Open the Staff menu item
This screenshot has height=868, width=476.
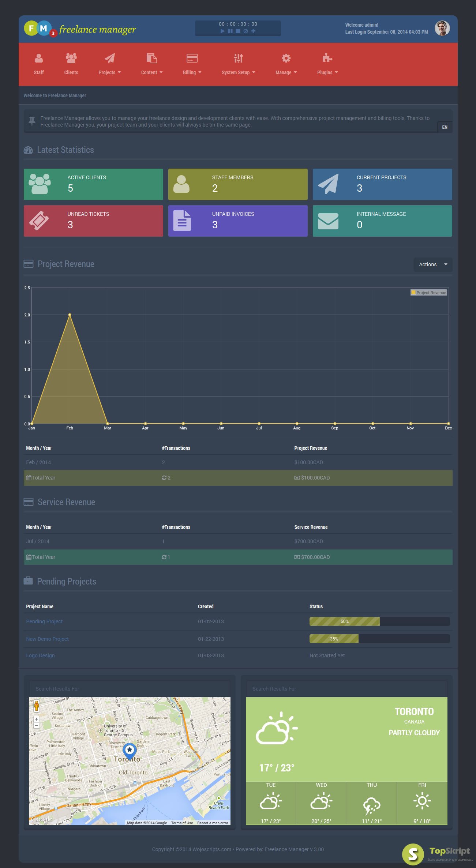point(39,72)
